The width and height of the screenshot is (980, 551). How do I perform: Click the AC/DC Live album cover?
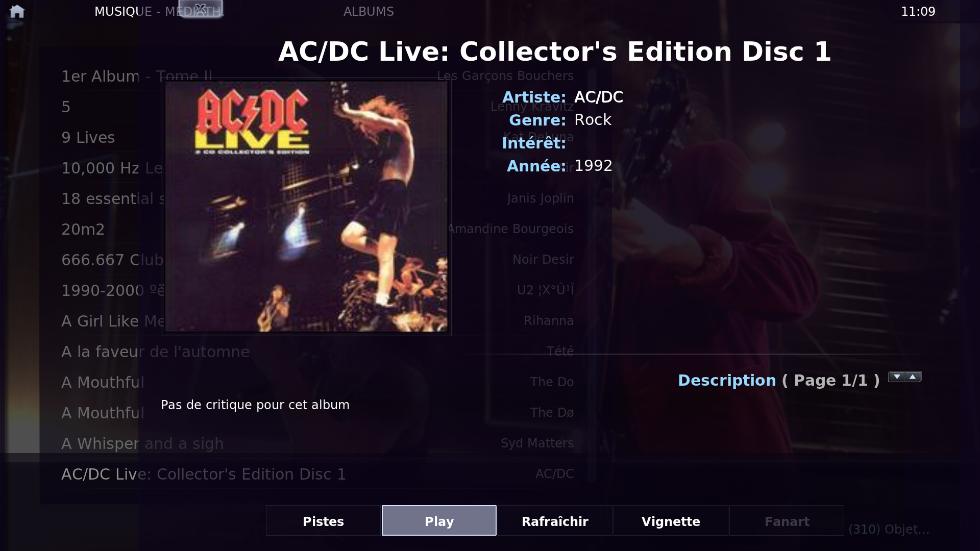coord(306,207)
